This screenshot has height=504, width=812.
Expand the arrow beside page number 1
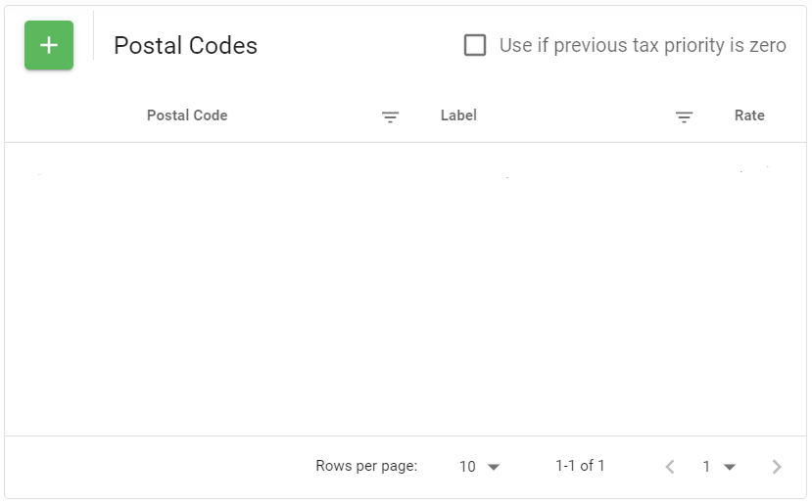[x=730, y=467]
